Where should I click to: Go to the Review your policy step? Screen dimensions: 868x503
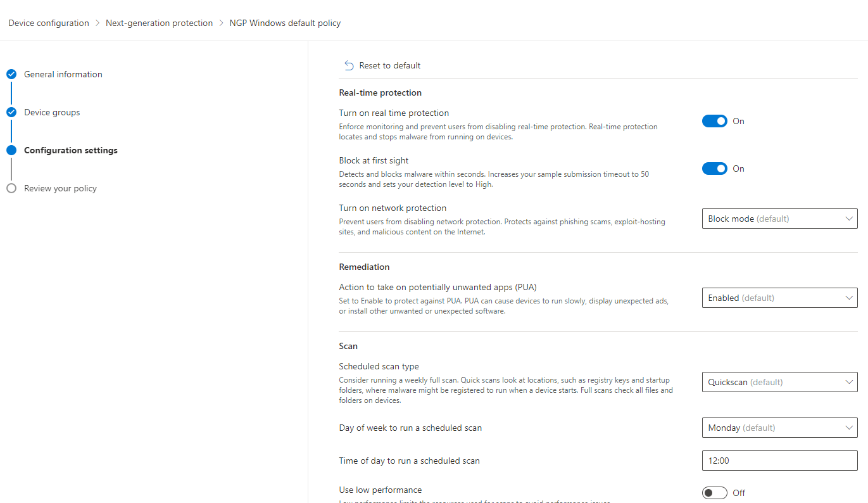pos(60,188)
